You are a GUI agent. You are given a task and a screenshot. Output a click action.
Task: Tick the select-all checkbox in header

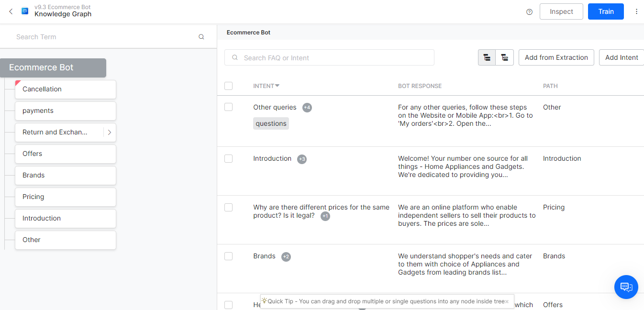point(229,86)
